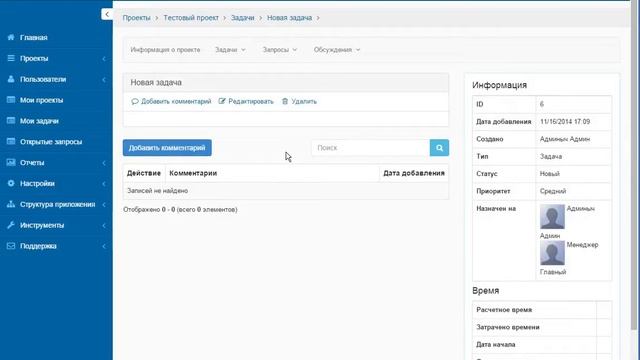Click the chart icon beside Отчеты
The height and width of the screenshot is (360, 640).
click(11, 162)
